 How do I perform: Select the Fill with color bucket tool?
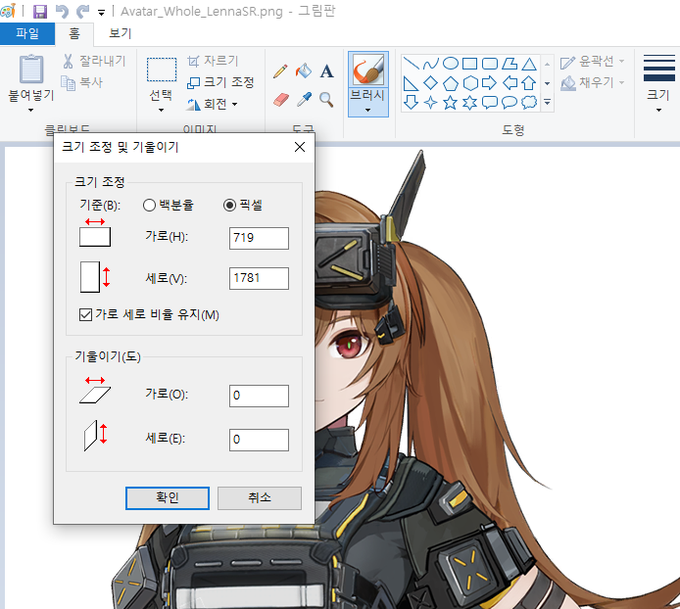[304, 71]
